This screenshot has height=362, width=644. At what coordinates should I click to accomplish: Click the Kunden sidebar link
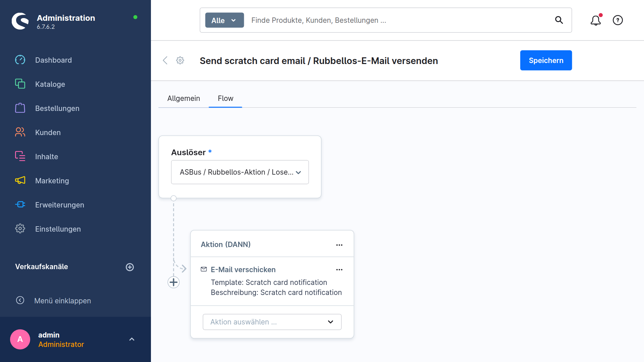point(48,132)
